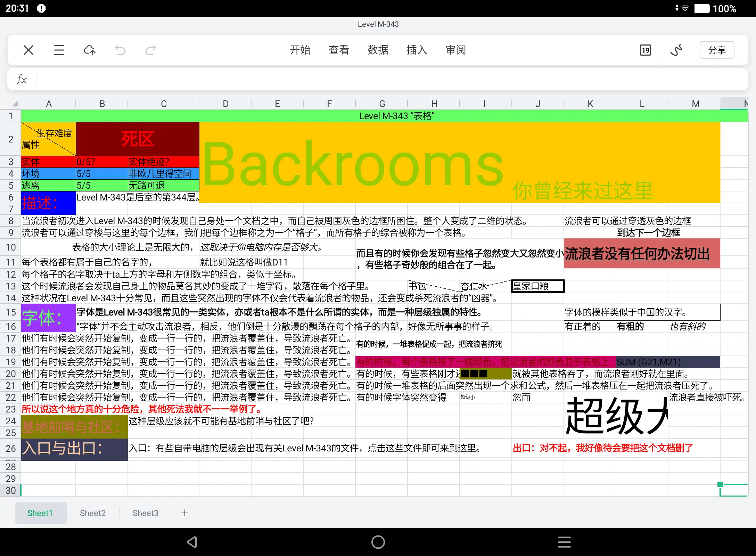This screenshot has width=756, height=556.
Task: Select column M header
Action: coord(695,104)
